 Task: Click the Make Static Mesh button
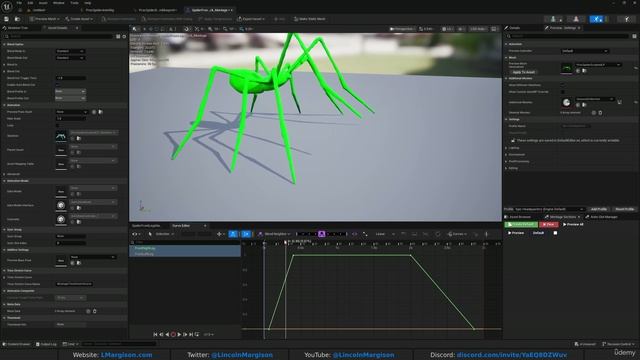pyautogui.click(x=310, y=19)
